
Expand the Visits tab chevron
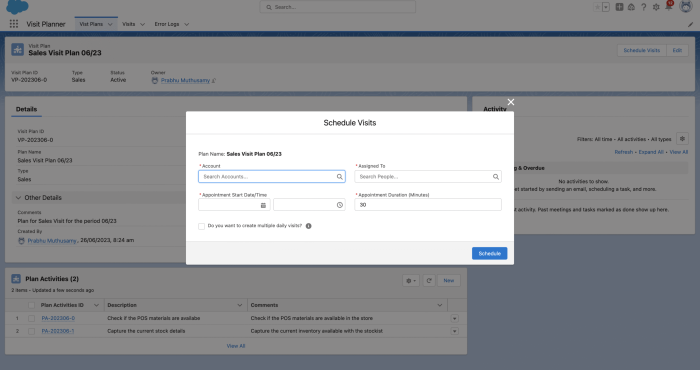142,25
